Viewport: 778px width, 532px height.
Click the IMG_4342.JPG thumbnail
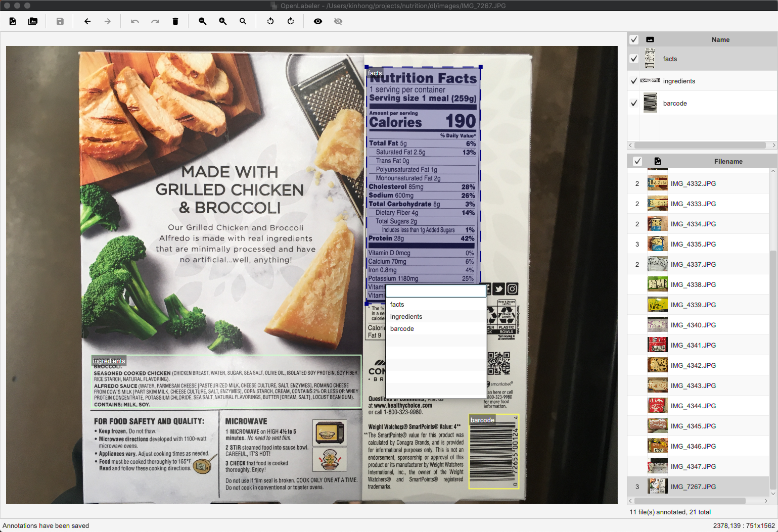point(658,365)
